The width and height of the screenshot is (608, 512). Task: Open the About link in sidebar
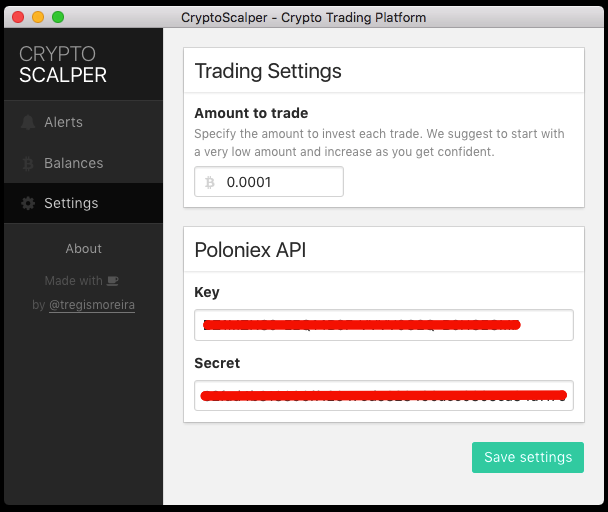[83, 249]
